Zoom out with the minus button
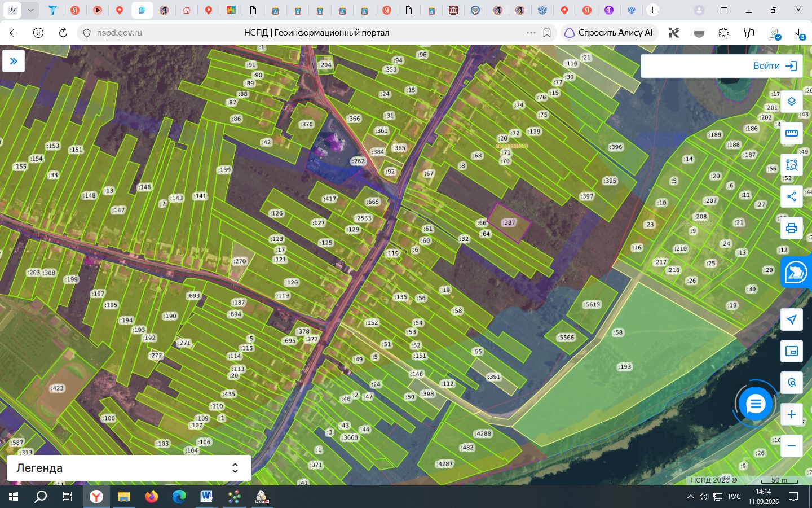The image size is (812, 508). [792, 446]
